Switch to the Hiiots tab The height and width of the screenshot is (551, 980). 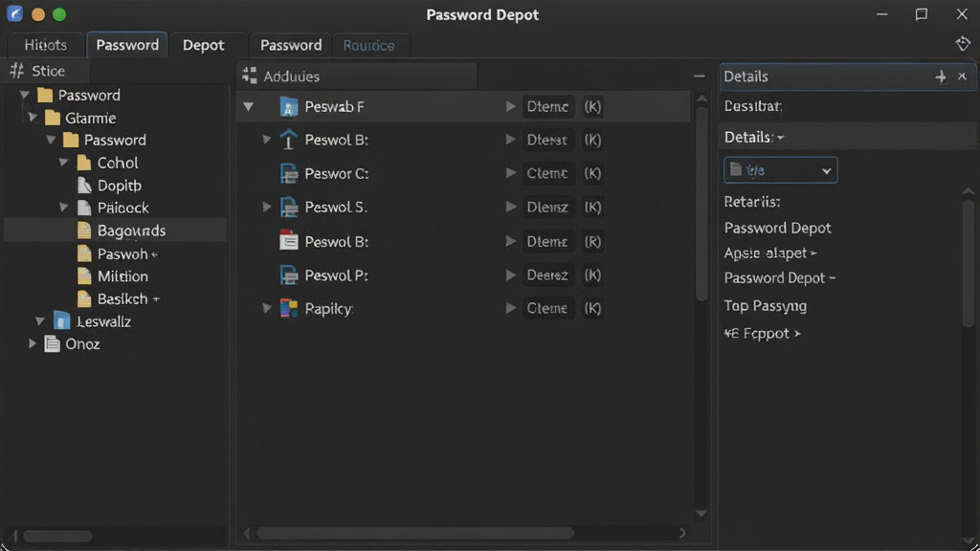tap(45, 45)
